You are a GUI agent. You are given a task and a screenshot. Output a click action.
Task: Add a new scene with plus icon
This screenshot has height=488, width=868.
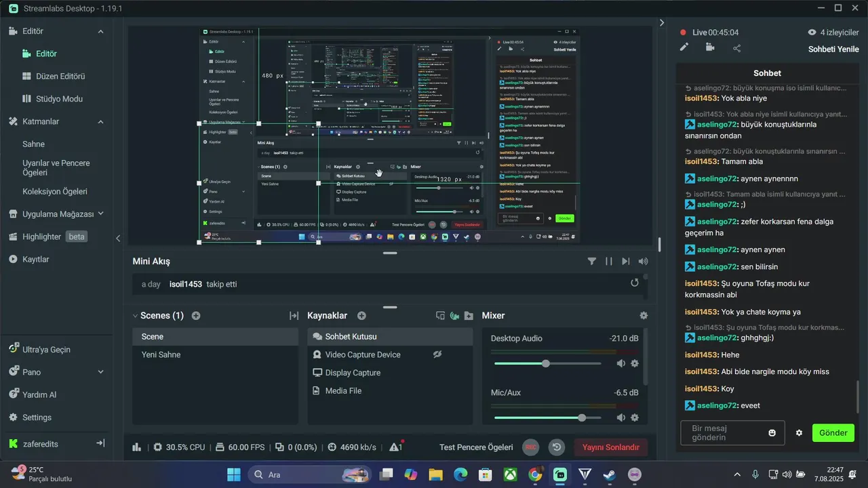pos(196,316)
